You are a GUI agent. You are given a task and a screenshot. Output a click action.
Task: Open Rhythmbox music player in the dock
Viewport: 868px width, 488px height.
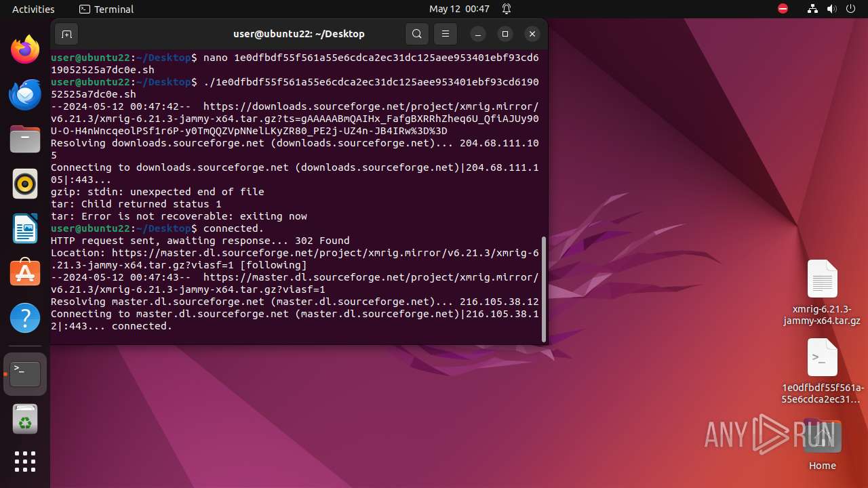click(25, 184)
